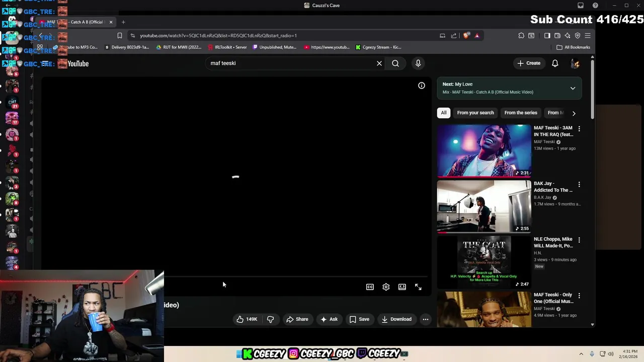Download the video
The height and width of the screenshot is (362, 644).
click(x=396, y=319)
